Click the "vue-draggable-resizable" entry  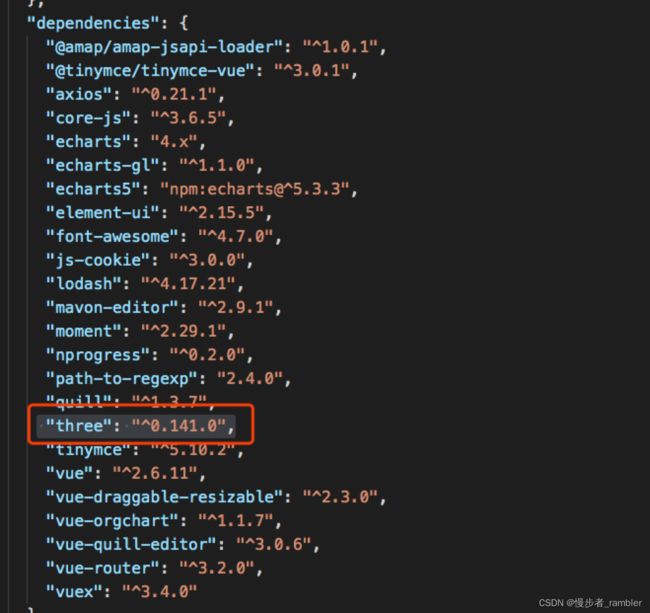[x=216, y=497]
